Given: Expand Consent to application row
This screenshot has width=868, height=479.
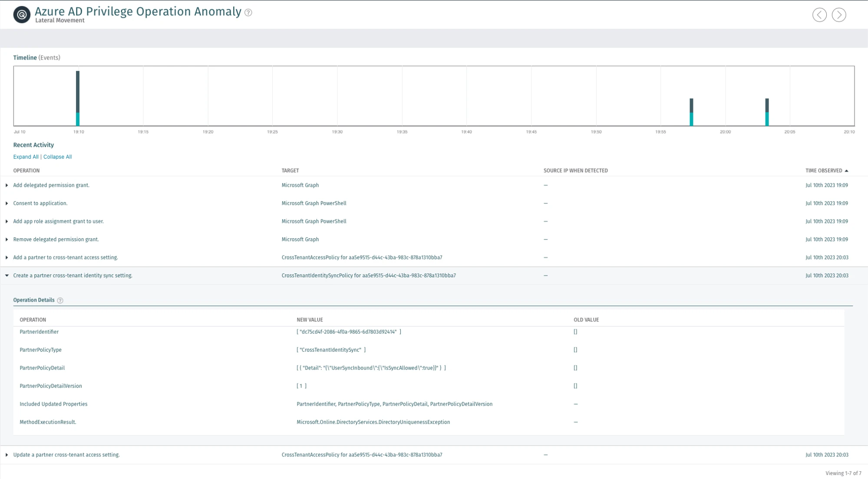Looking at the screenshot, I should 7,203.
